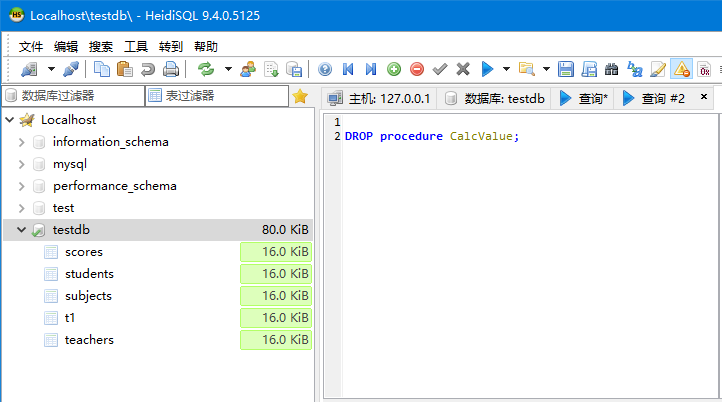Click the Undo arrow icon

(x=148, y=70)
